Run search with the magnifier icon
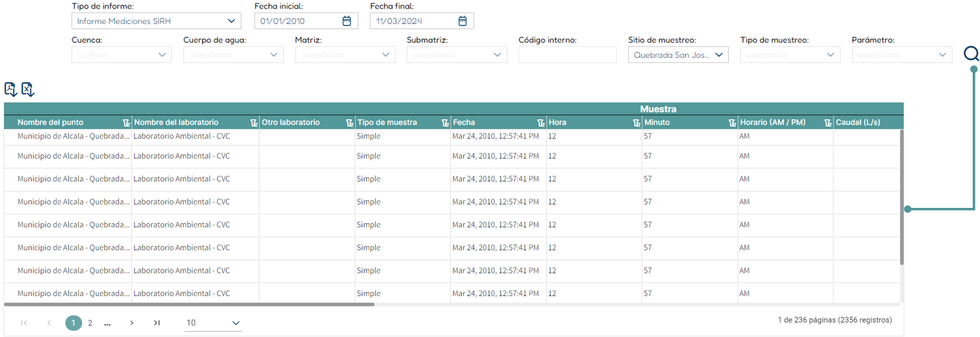The height and width of the screenshot is (337, 980). pyautogui.click(x=971, y=54)
